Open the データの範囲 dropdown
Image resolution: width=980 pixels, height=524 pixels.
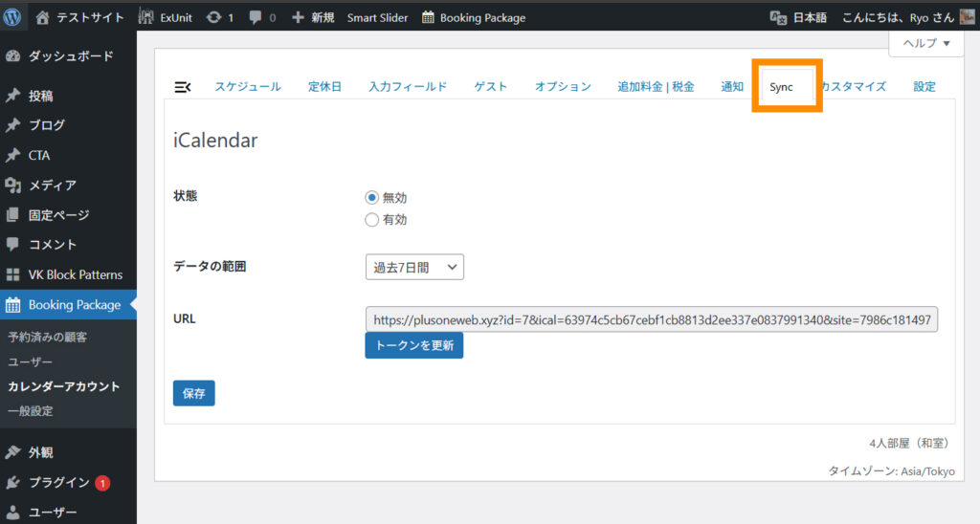click(x=414, y=268)
